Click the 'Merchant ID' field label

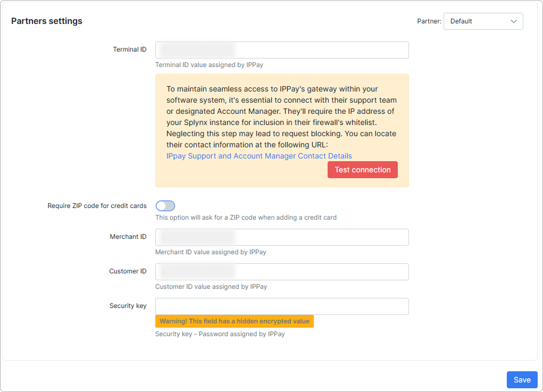tap(128, 237)
